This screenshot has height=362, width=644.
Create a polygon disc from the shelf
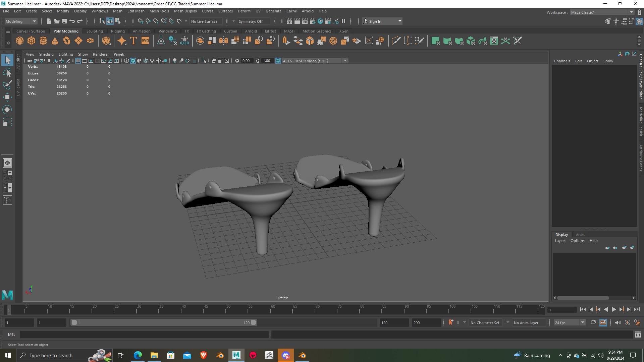(x=90, y=41)
